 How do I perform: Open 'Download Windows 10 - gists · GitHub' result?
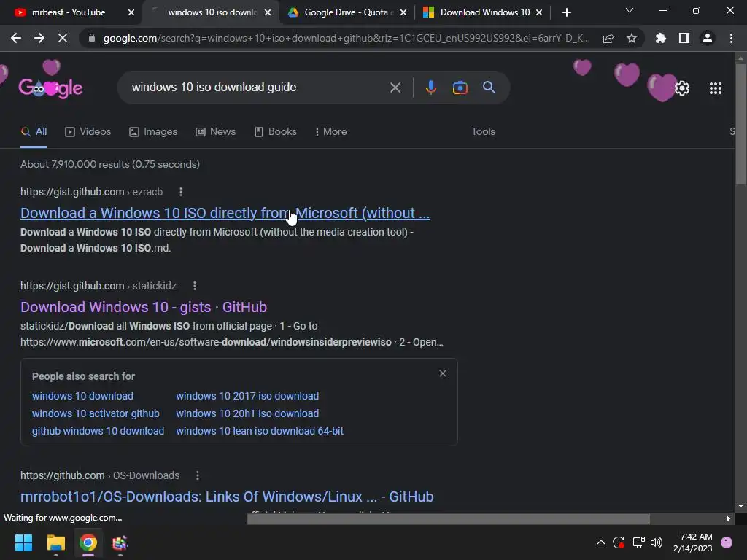144,307
